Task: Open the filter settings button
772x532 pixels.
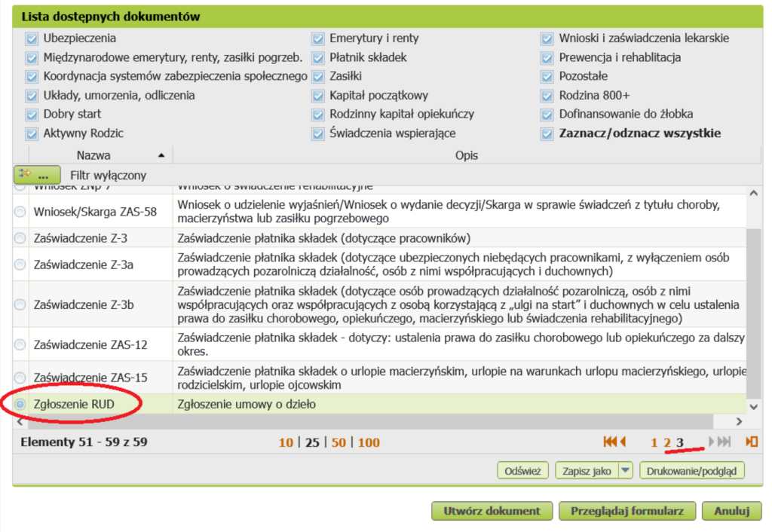Action: [37, 175]
